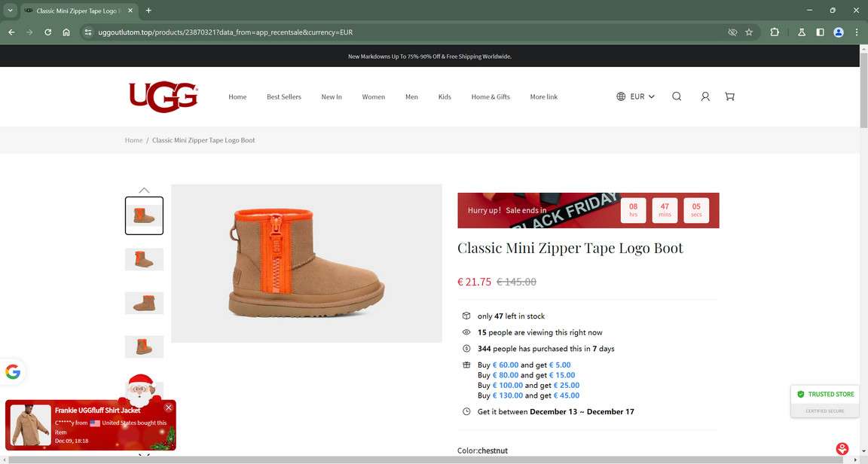Close the Classic Mini Zipper browser tab
868x464 pixels.
(130, 11)
